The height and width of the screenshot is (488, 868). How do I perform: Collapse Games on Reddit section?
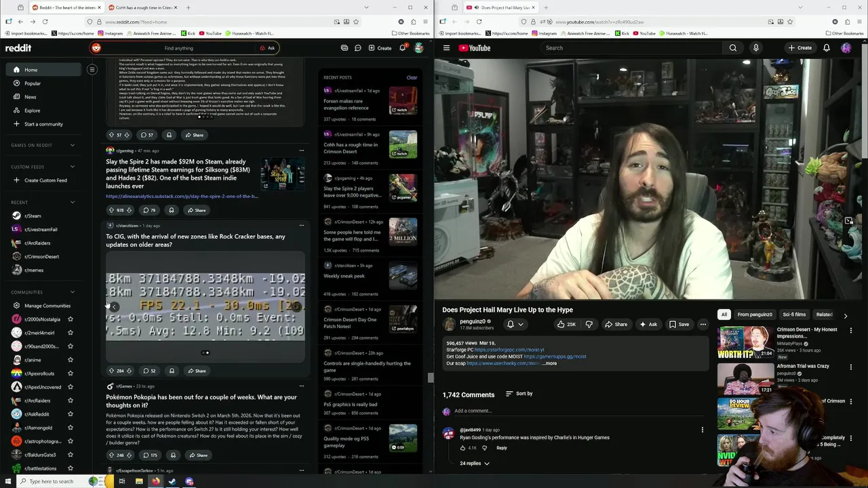(73, 145)
